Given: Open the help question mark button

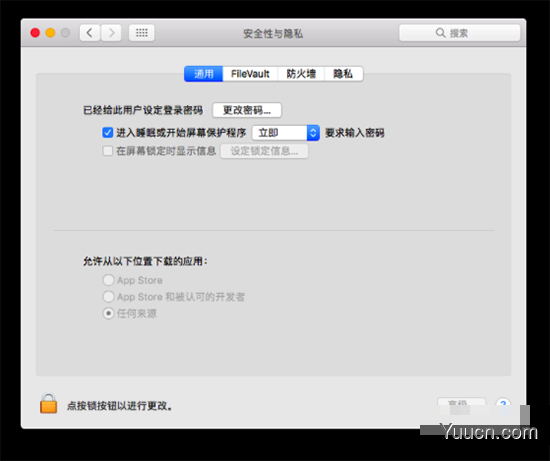Looking at the screenshot, I should [503, 403].
